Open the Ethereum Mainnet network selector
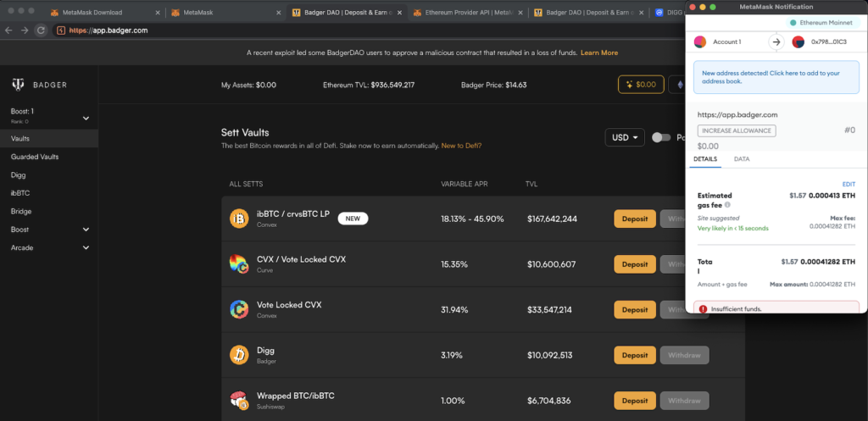 [x=822, y=23]
